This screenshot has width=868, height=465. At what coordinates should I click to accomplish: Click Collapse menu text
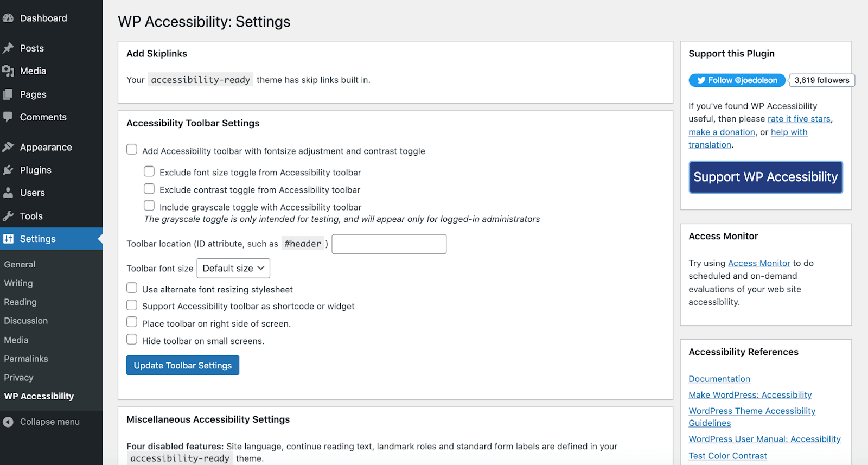[x=50, y=422]
